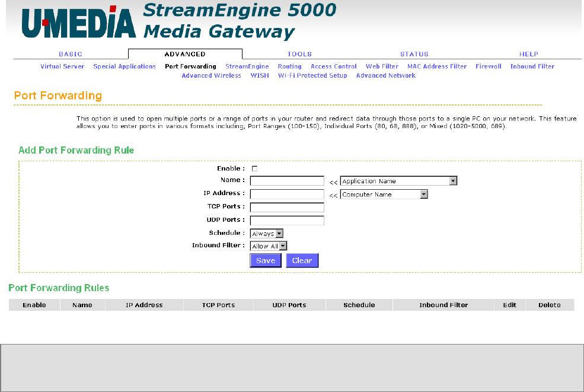Click the Schedule column header
Screen dimensions: 584x392
coord(359,305)
